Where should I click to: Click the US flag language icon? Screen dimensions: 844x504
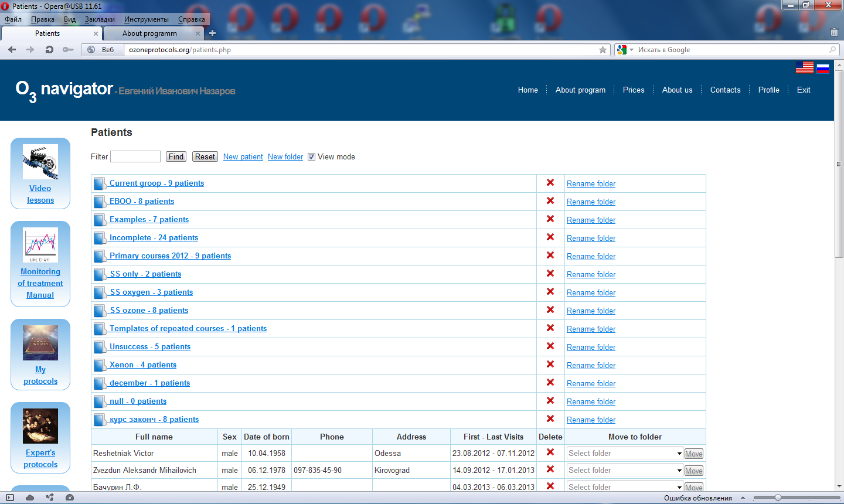click(x=804, y=67)
